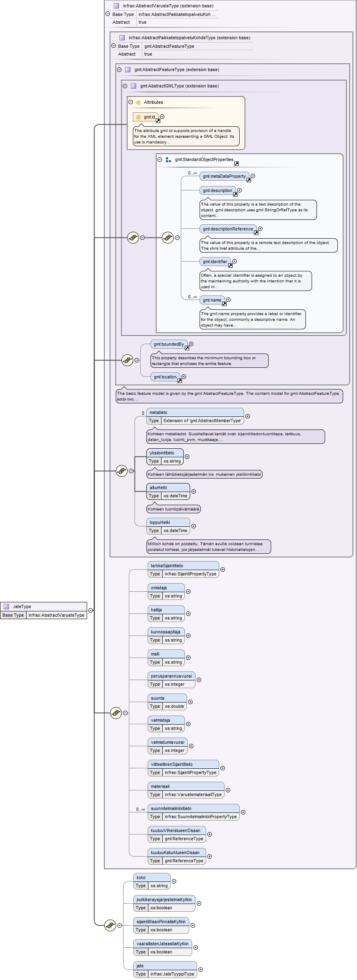Expand gml:location element

click(x=184, y=377)
